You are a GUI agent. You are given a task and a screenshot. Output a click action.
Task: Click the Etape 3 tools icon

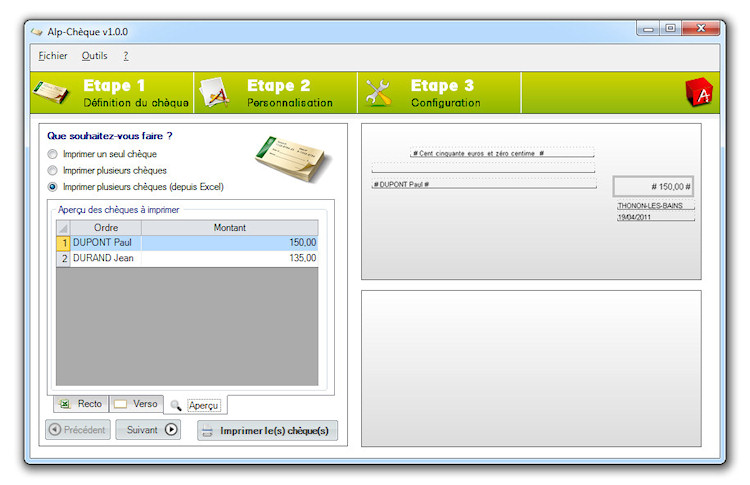378,93
